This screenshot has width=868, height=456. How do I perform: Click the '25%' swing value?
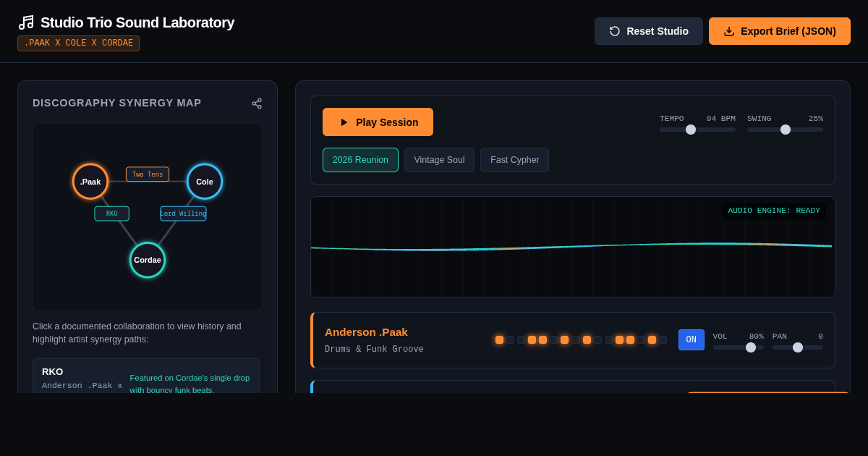816,119
